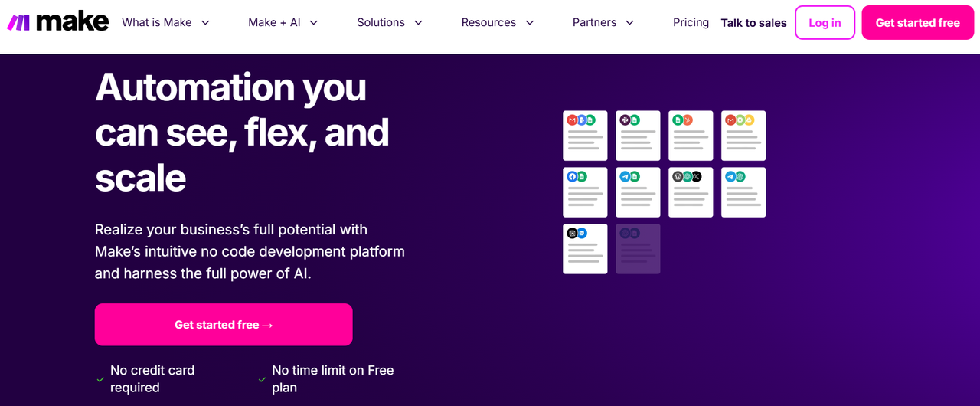Go to the Pricing page
This screenshot has width=980, height=406.
(x=691, y=23)
